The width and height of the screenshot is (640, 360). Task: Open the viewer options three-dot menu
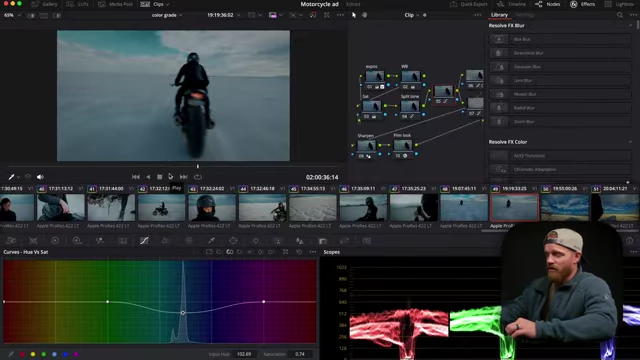tap(340, 15)
